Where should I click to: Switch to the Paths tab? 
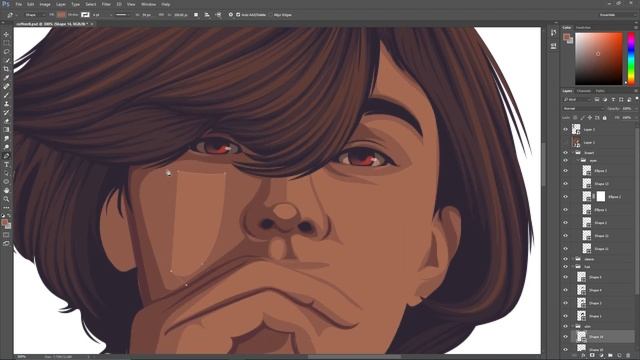click(x=600, y=91)
